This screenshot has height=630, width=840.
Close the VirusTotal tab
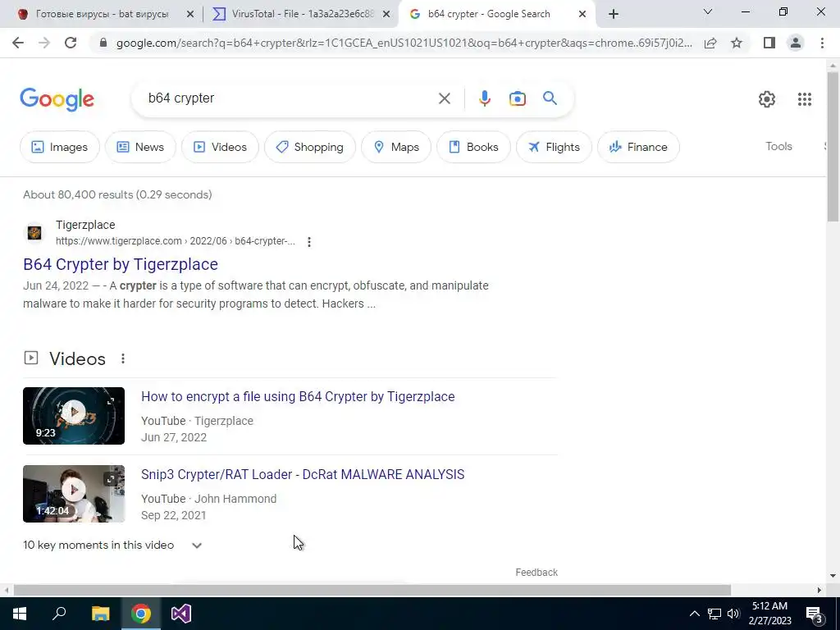386,15
